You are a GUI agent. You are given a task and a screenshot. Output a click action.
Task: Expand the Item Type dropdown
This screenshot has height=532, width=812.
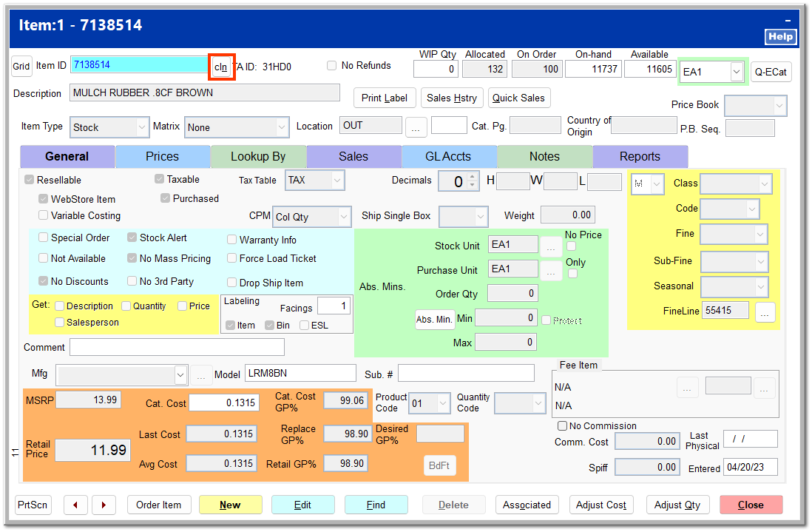tap(142, 127)
